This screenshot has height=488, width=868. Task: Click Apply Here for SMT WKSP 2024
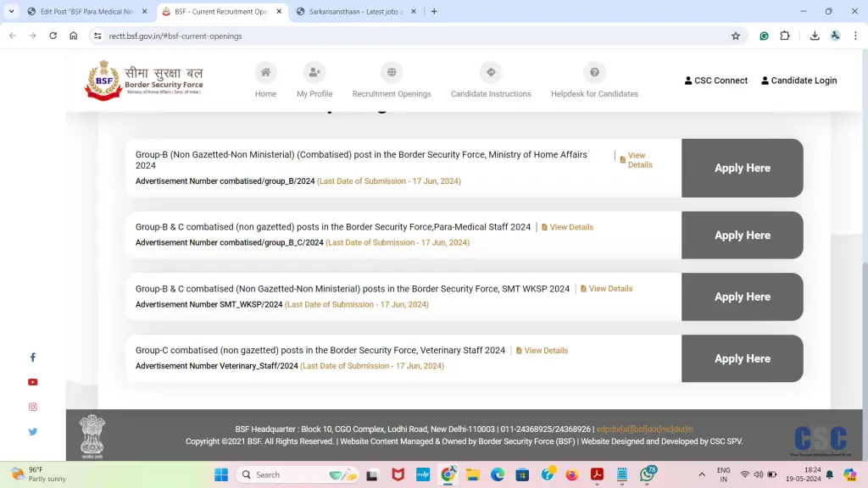tap(743, 297)
